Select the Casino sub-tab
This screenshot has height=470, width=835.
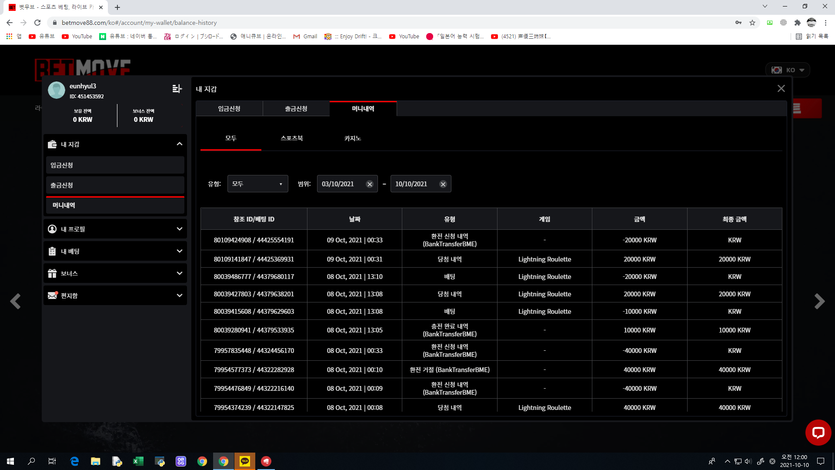tap(353, 138)
